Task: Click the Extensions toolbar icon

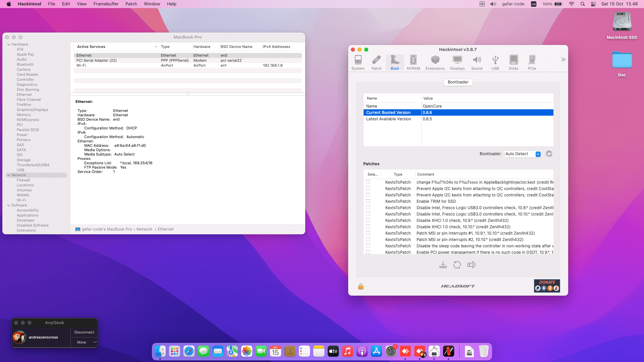Action: (x=435, y=62)
